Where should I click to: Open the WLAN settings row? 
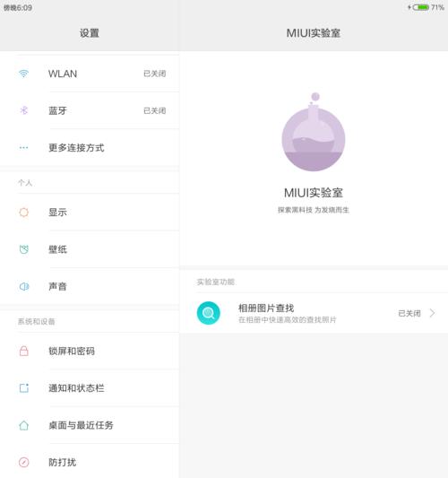coord(90,74)
